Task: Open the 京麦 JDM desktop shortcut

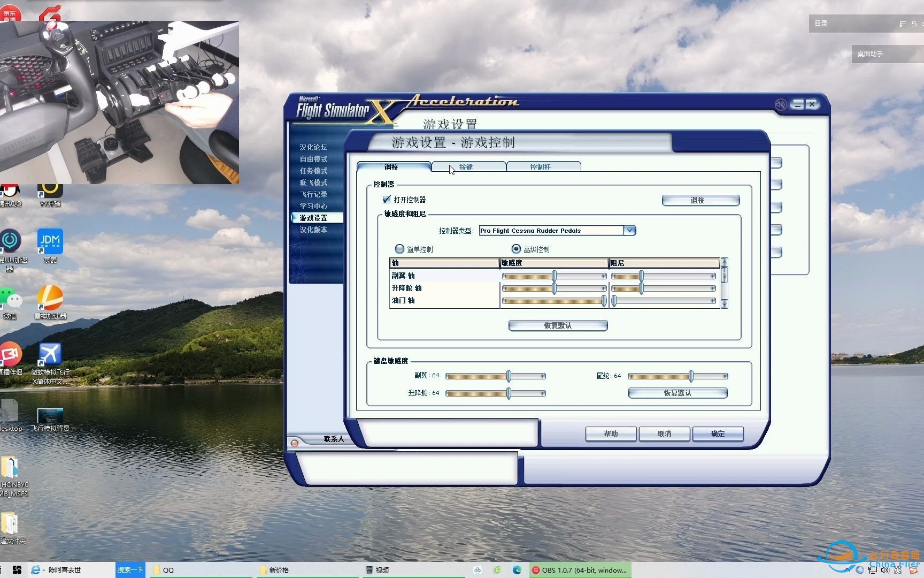Action: pos(50,242)
